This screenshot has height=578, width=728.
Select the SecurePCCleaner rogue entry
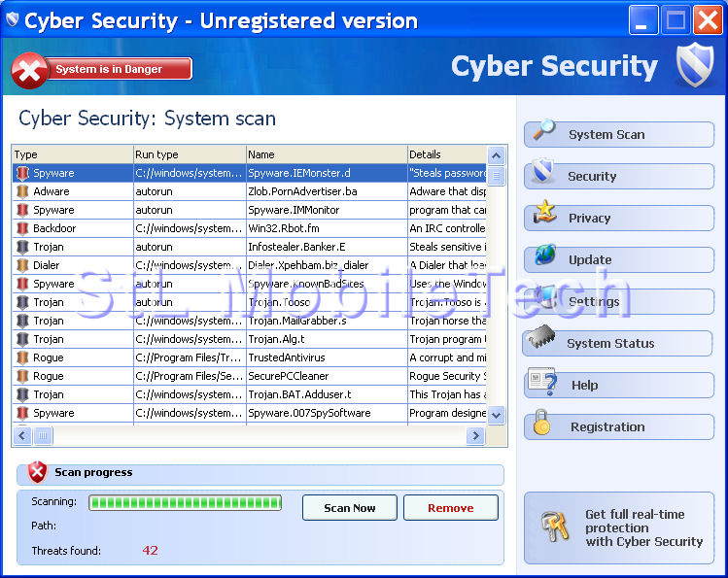[288, 376]
